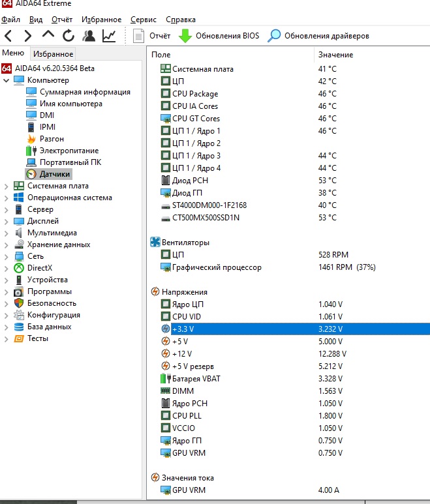Open Обновления BIOS updates
This screenshot has height=504, width=430.
click(219, 36)
